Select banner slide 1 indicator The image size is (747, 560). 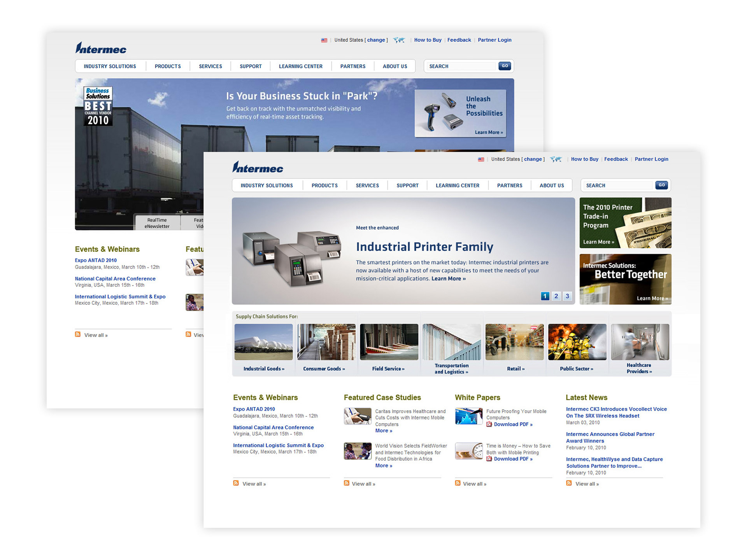click(x=545, y=296)
